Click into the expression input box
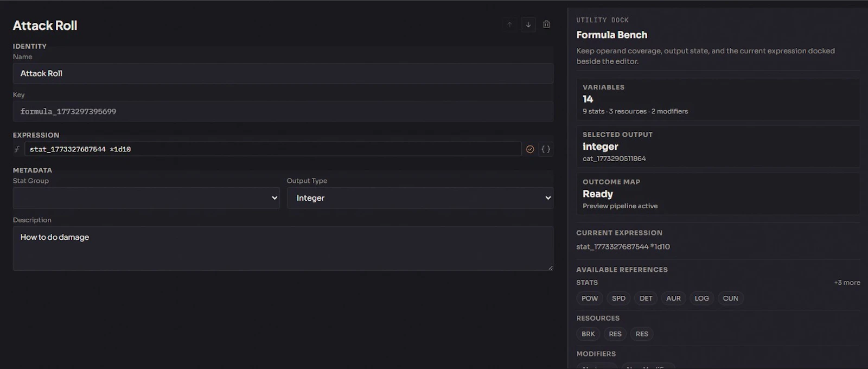The height and width of the screenshot is (369, 868). click(x=273, y=149)
